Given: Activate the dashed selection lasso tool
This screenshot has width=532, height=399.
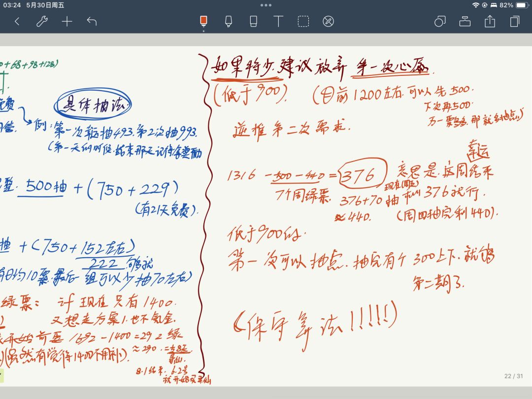Looking at the screenshot, I should (303, 21).
